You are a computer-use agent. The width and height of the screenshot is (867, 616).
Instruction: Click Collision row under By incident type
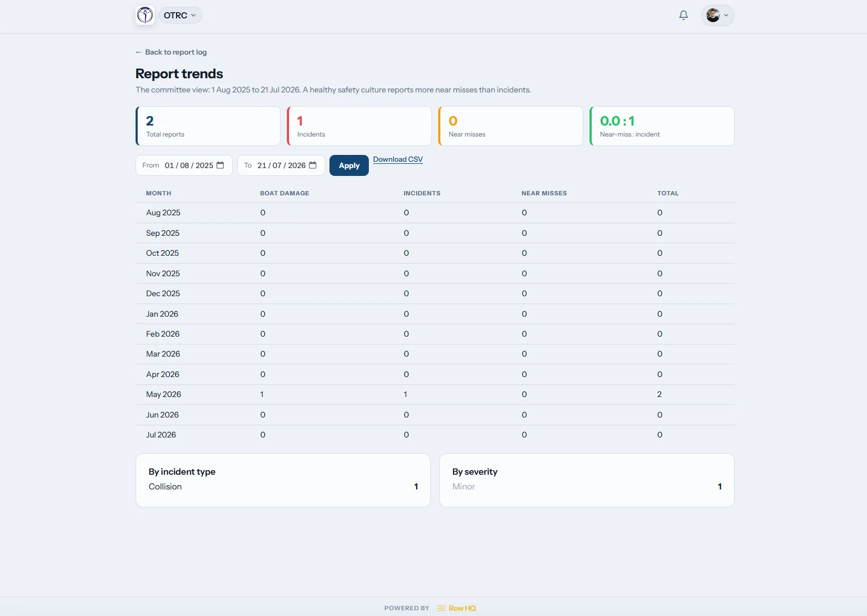point(283,487)
